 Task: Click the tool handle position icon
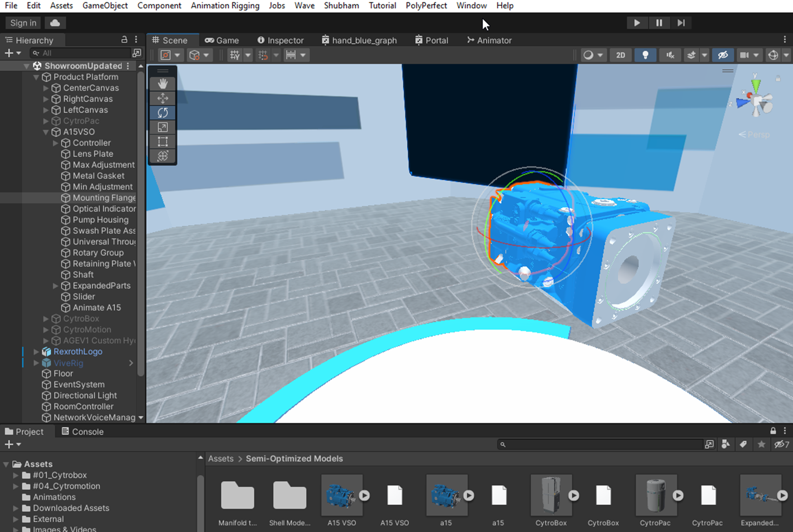coord(166,55)
